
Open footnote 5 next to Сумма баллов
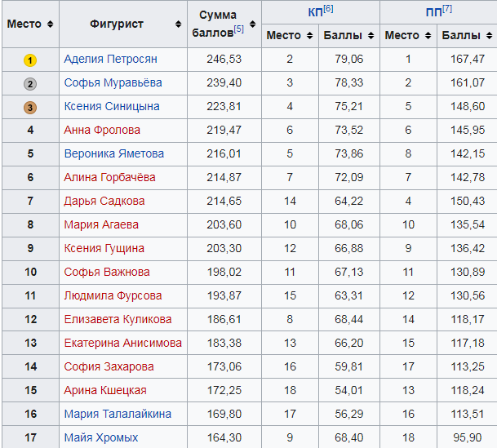(x=238, y=30)
